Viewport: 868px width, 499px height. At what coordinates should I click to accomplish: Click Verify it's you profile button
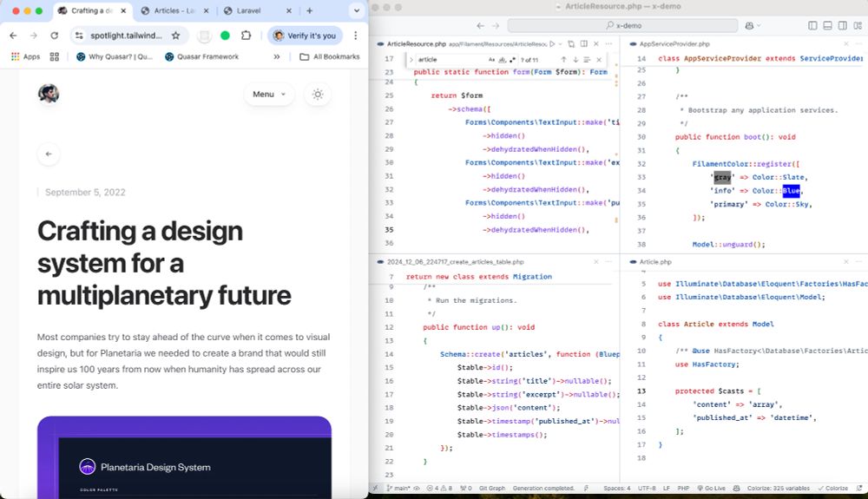coord(306,36)
